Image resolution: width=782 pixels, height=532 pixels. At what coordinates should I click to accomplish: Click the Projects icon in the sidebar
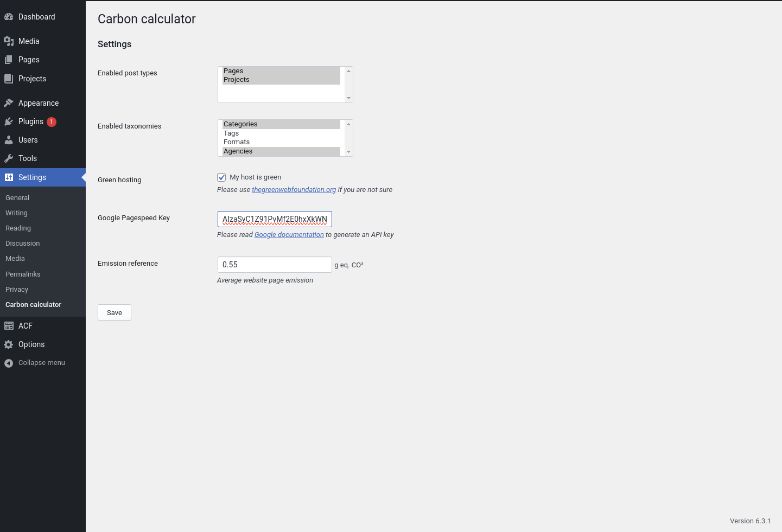(x=9, y=79)
